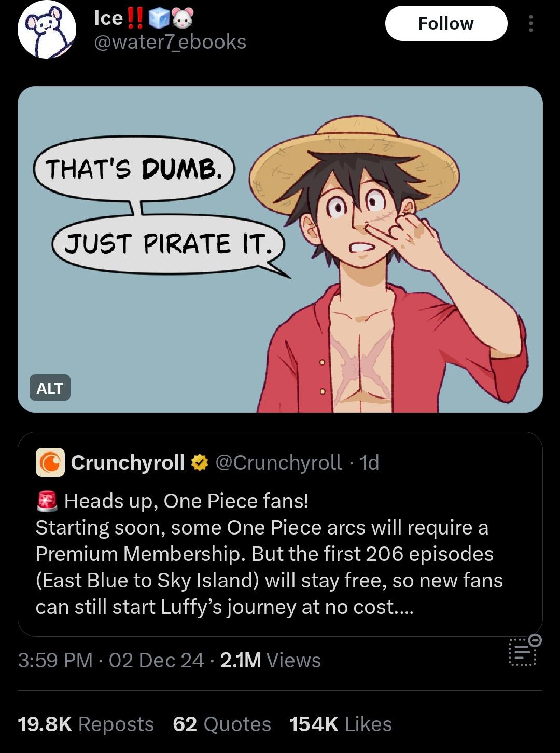
Task: View the 62 Quotes list
Action: [222, 724]
